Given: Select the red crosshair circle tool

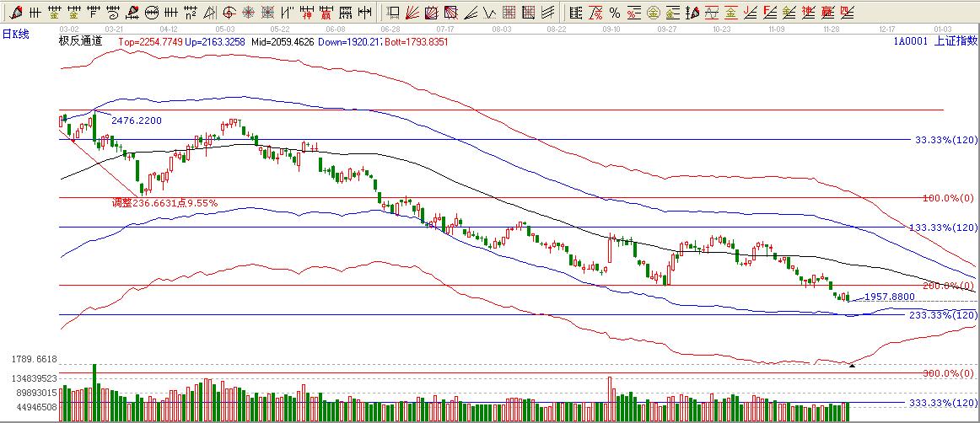Looking at the screenshot, I should click(x=229, y=12).
